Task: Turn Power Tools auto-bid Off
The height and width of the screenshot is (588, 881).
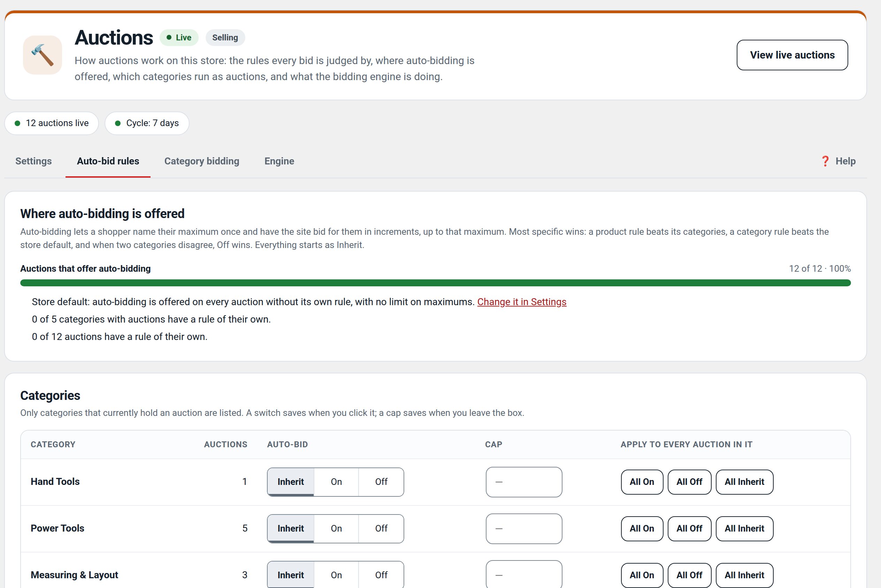Action: click(x=381, y=528)
